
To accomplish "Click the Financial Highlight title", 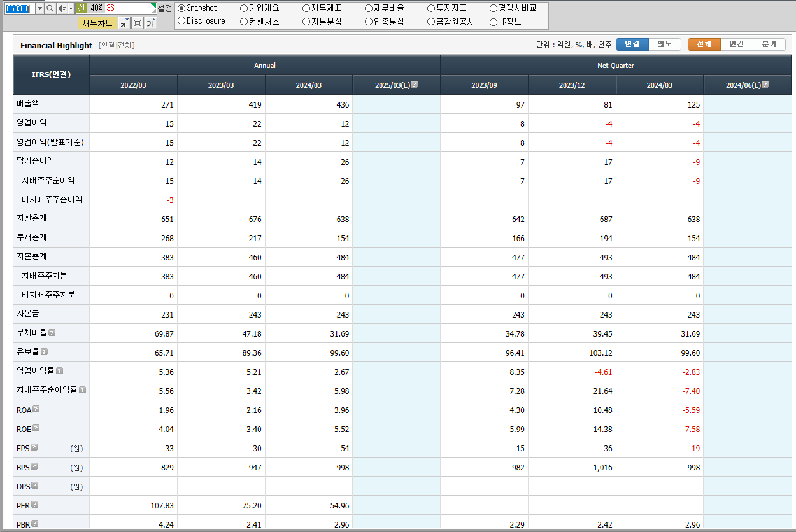I will point(56,45).
